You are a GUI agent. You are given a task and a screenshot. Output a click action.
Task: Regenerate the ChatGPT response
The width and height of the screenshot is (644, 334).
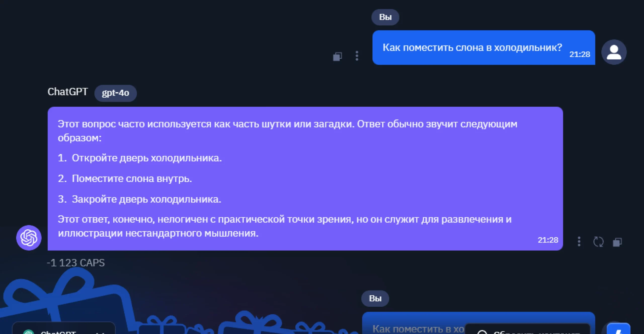tap(598, 242)
